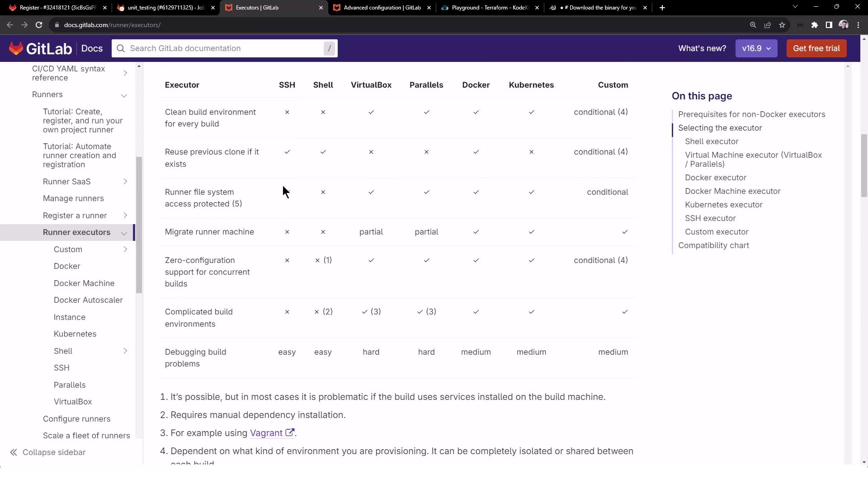Open a new browser tab
This screenshot has width=868, height=488.
pyautogui.click(x=662, y=8)
